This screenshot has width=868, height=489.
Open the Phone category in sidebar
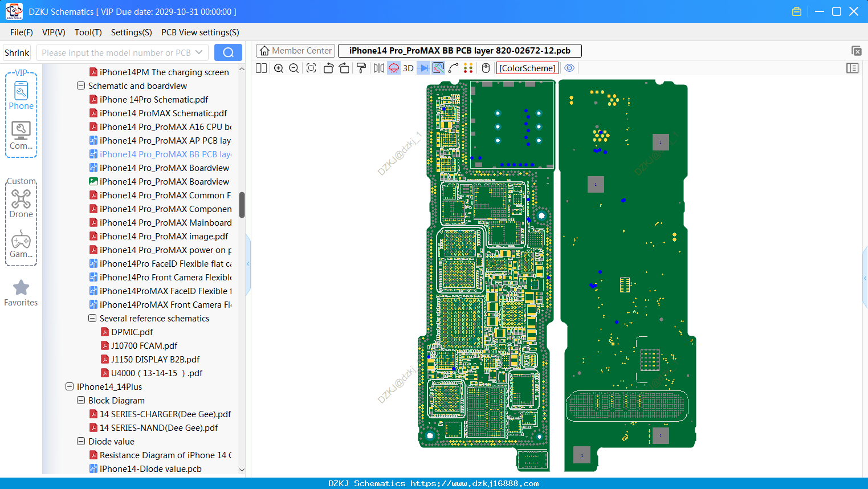(x=21, y=96)
